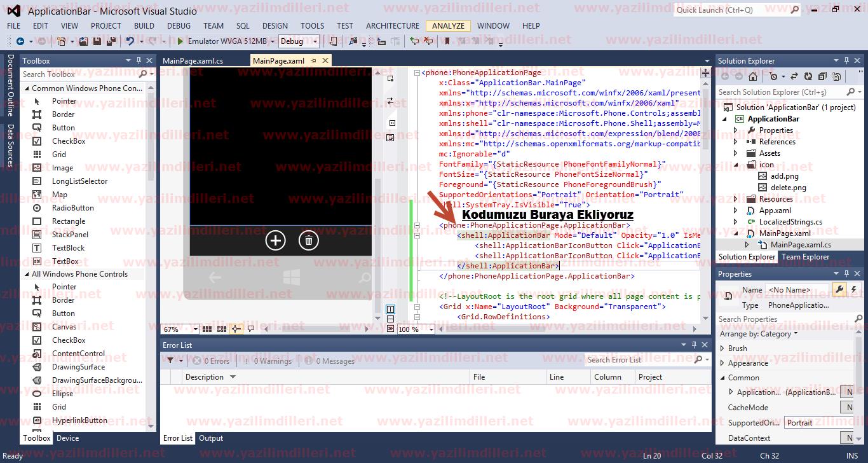
Task: Expand the References node in Solution Explorer
Action: pos(736,142)
